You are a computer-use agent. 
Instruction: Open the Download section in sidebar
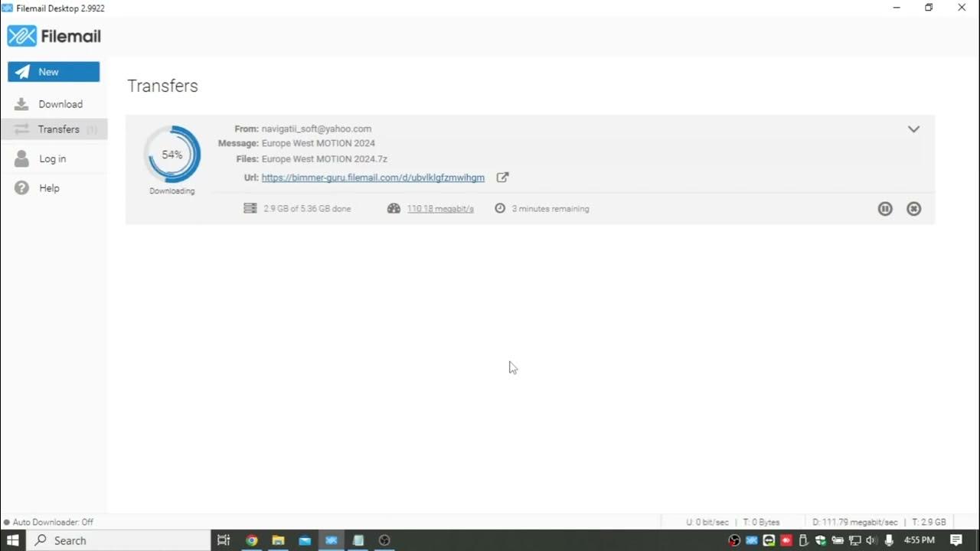[x=54, y=104]
